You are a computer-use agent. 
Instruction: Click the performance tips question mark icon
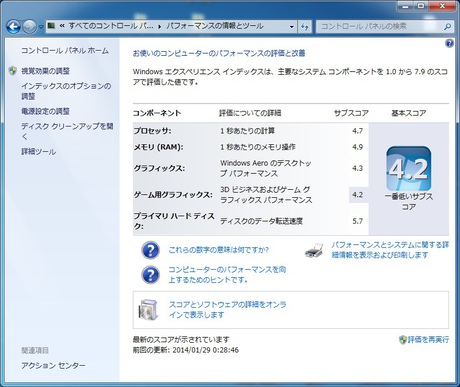pyautogui.click(x=150, y=275)
